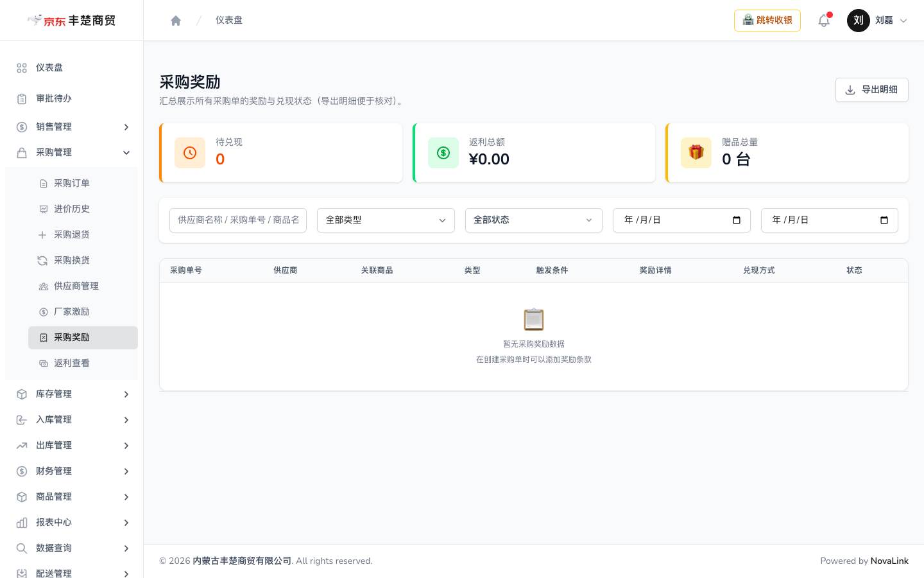924x578 pixels.
Task: Click the 厂家激励 coin icon
Action: point(44,312)
